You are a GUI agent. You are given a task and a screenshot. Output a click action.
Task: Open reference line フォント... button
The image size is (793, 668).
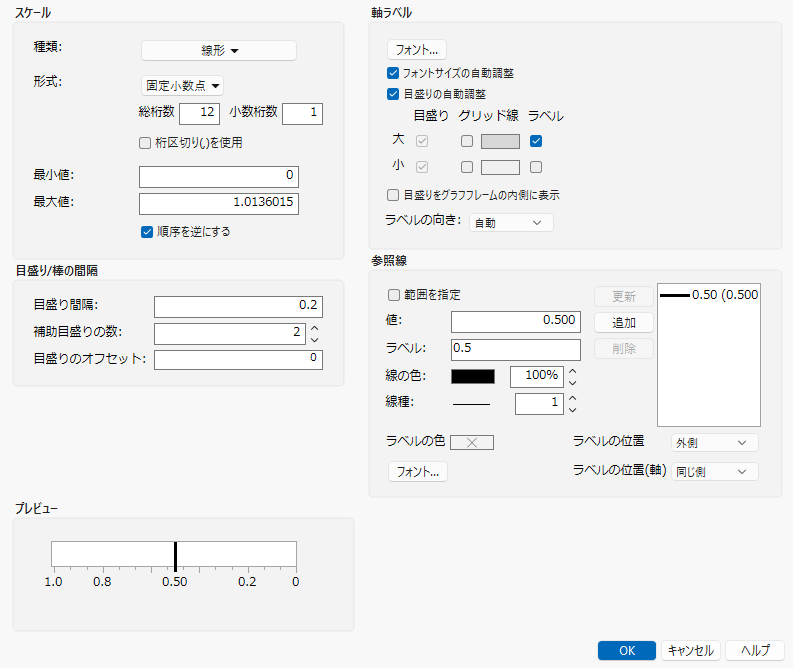pos(418,472)
